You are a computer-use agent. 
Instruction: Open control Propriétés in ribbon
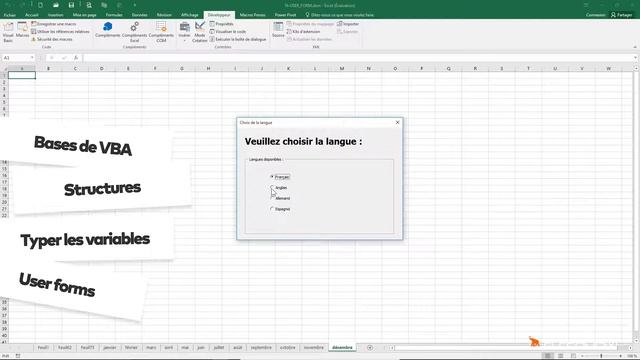pos(222,24)
